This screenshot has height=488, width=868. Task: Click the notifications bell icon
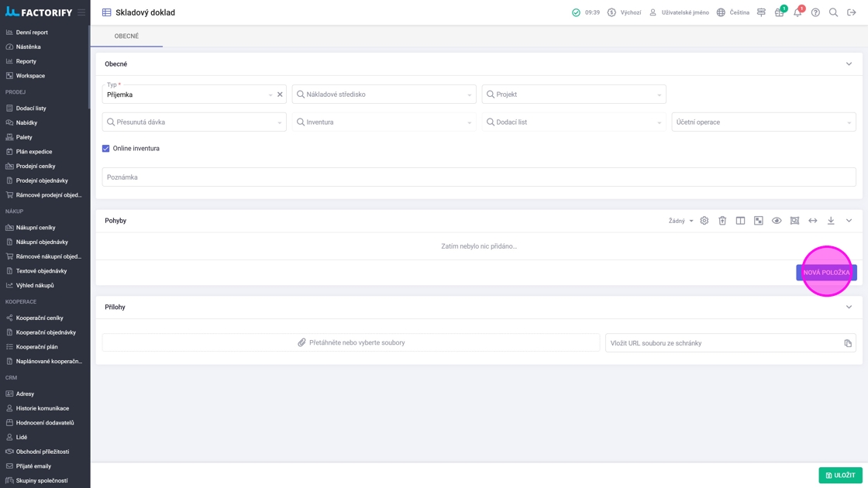797,12
